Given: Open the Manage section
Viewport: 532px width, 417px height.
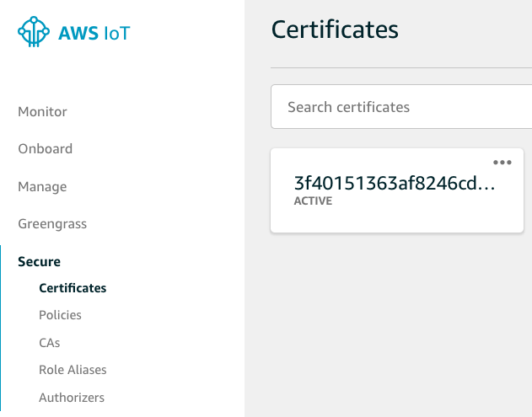Looking at the screenshot, I should 42,186.
